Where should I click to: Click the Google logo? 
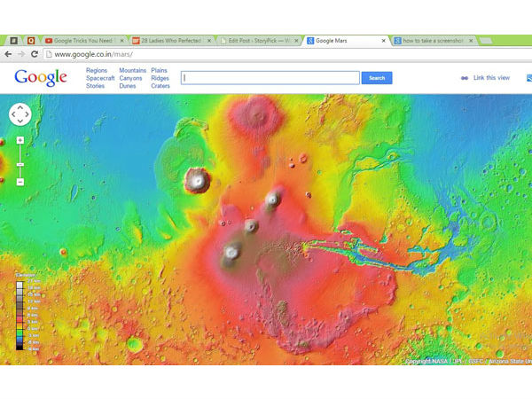[x=40, y=78]
